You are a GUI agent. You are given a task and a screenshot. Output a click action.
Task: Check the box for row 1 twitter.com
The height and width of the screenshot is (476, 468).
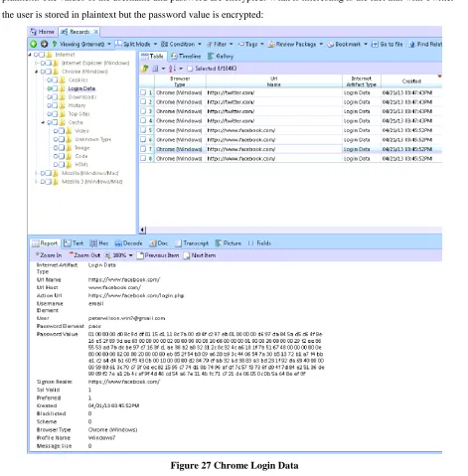(143, 92)
